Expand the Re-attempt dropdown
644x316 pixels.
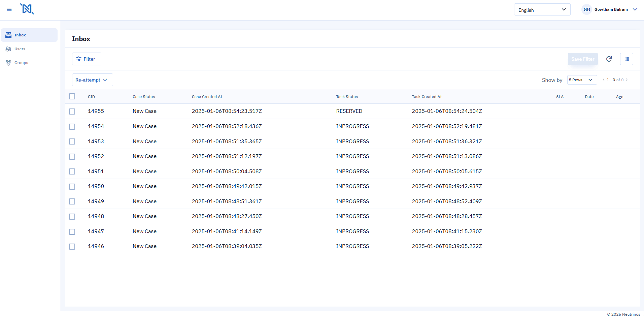click(92, 80)
